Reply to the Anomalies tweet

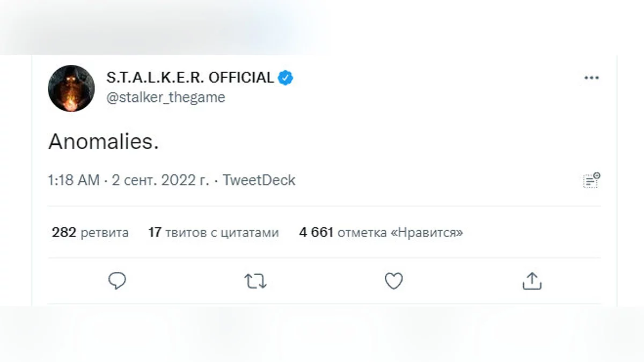pyautogui.click(x=117, y=281)
